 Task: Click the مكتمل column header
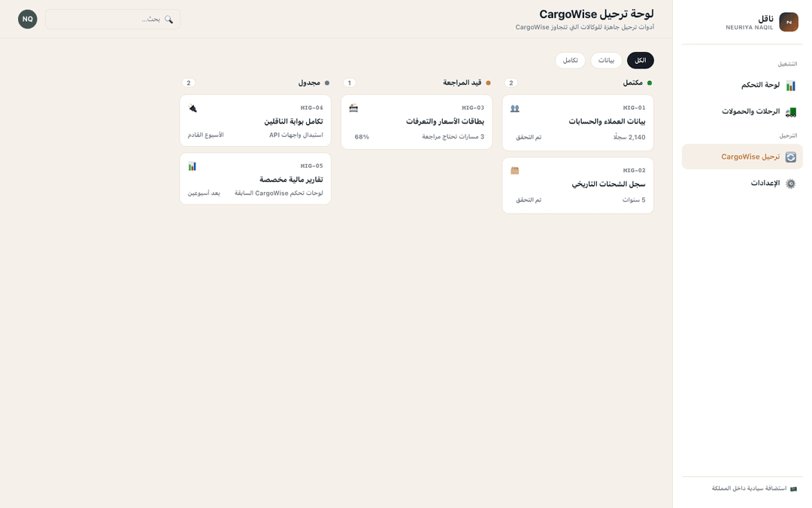tap(633, 83)
